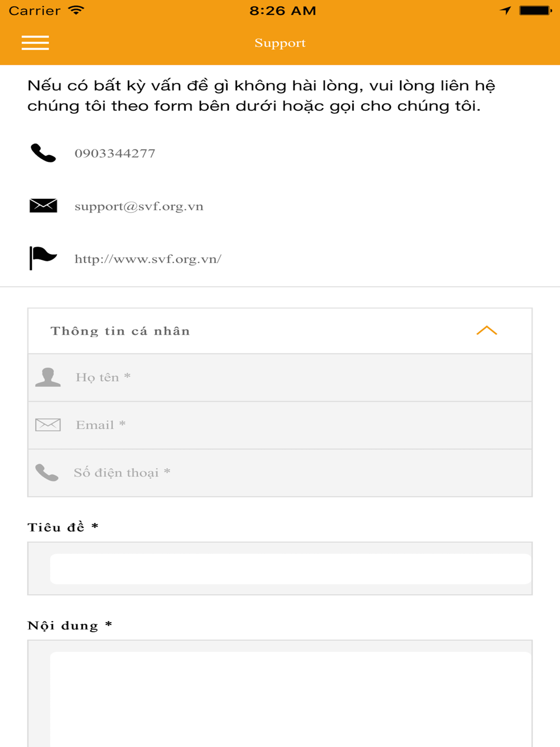Open the hamburger menu
Image resolution: width=560 pixels, height=747 pixels.
pos(35,43)
